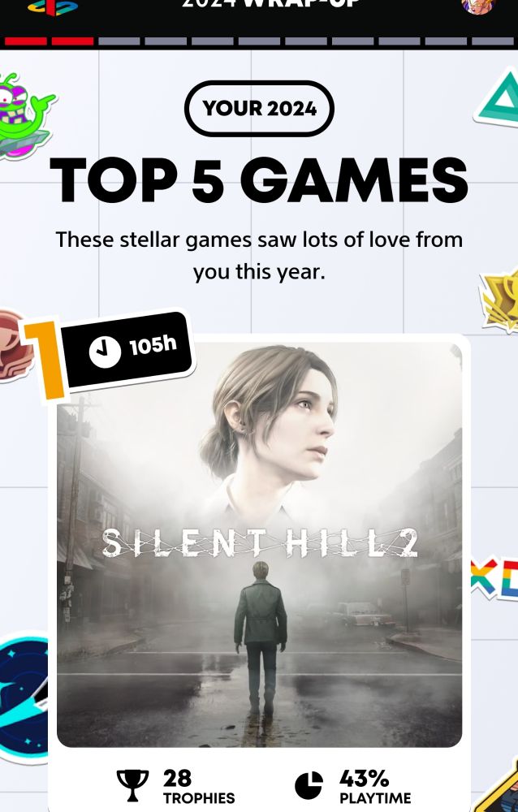Jump to last visible story progress segment
This screenshot has width=518, height=812.
pyautogui.click(x=493, y=41)
